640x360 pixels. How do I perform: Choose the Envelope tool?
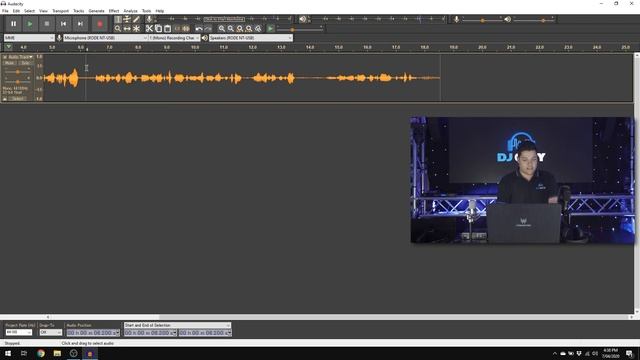tap(127, 19)
